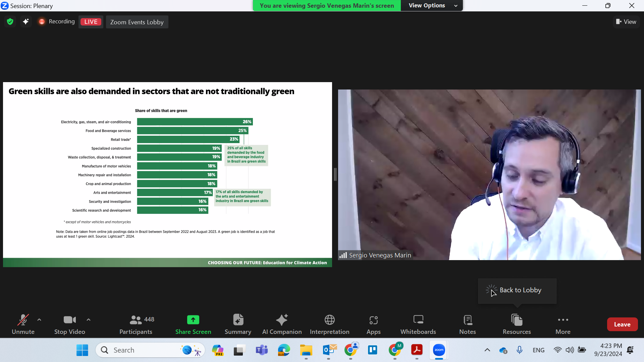Expand the audio options chevron
Image resolution: width=644 pixels, height=362 pixels.
coord(39,320)
